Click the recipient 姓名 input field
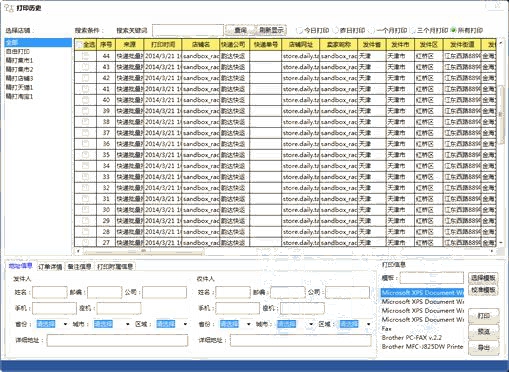 pyautogui.click(x=233, y=292)
